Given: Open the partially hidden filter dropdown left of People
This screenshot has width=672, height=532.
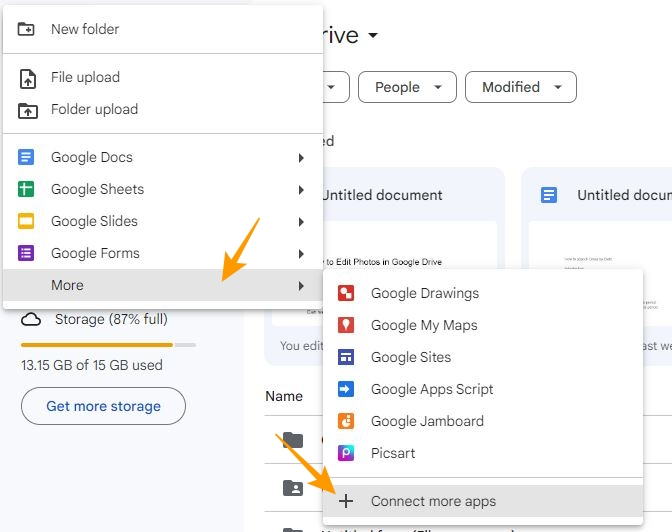Looking at the screenshot, I should (336, 87).
